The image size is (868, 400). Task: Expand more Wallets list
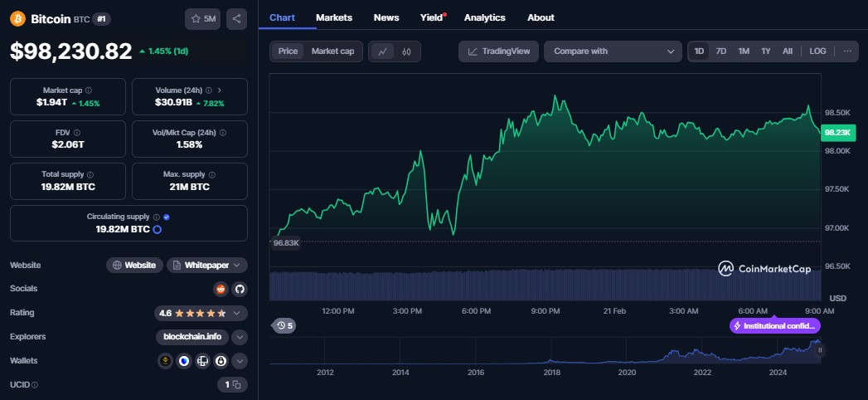239,361
